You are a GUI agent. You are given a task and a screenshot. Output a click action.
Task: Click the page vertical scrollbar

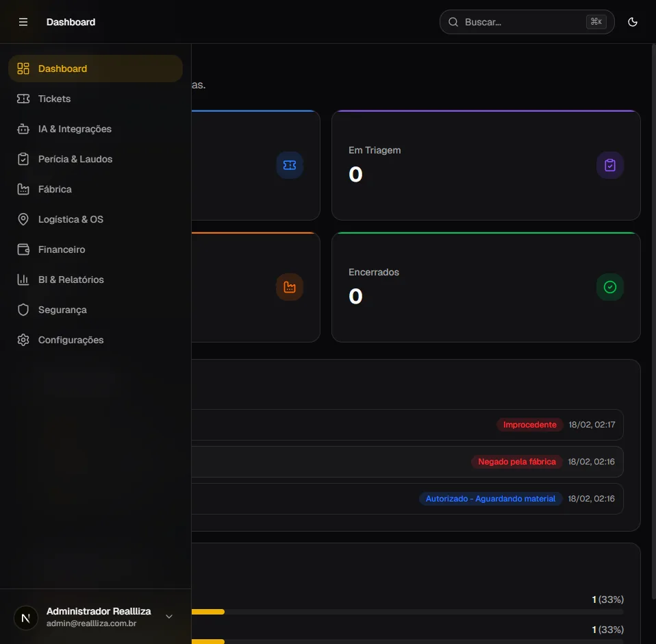click(x=653, y=322)
